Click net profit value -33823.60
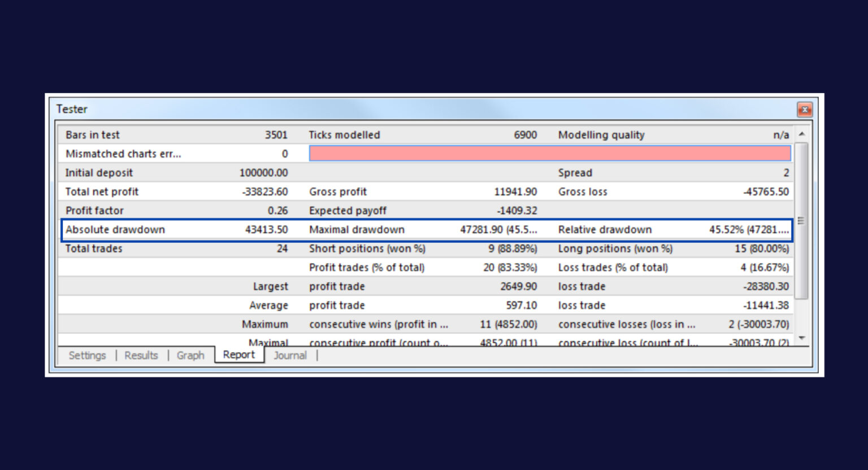This screenshot has width=868, height=470. [265, 192]
